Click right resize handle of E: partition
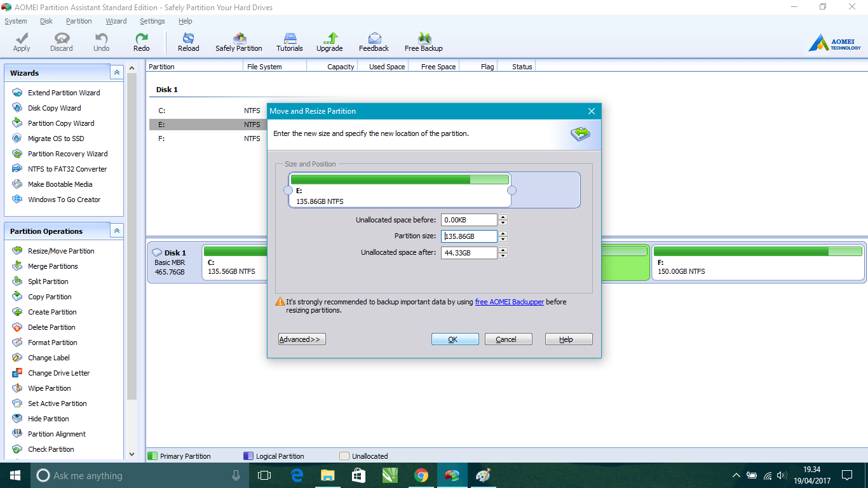This screenshot has height=488, width=868. click(512, 190)
